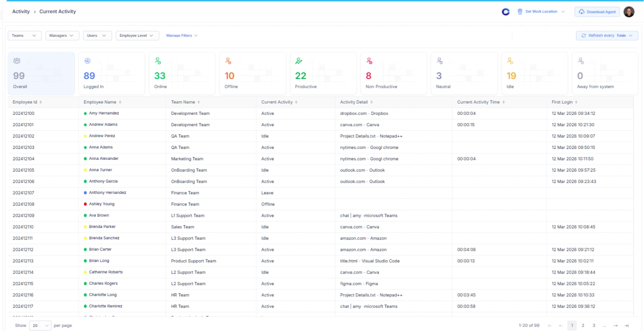The image size is (644, 331).
Task: Click the Activity breadcrumb link
Action: click(21, 12)
